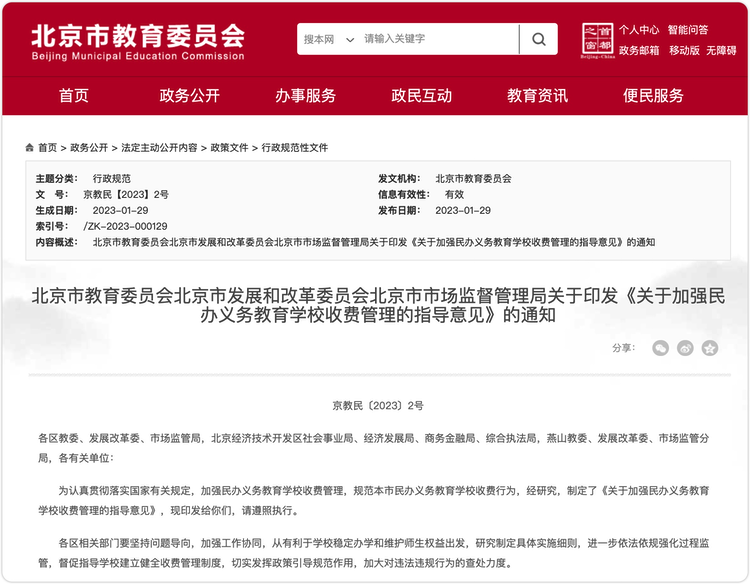The height and width of the screenshot is (584, 750).
Task: Click the 个人中心 link
Action: click(639, 30)
